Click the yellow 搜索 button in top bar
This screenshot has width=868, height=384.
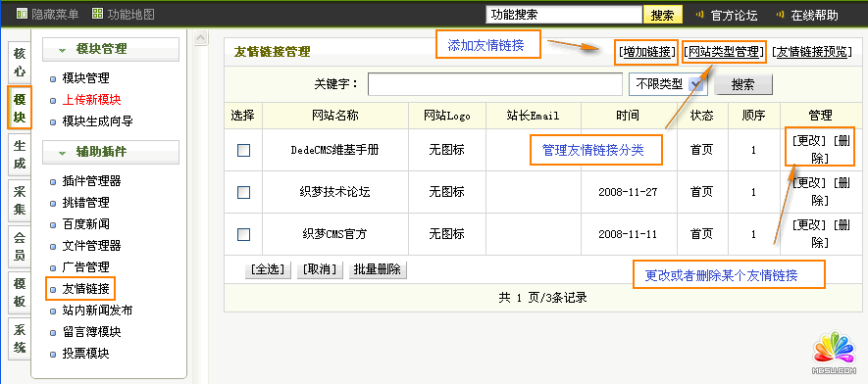(663, 15)
